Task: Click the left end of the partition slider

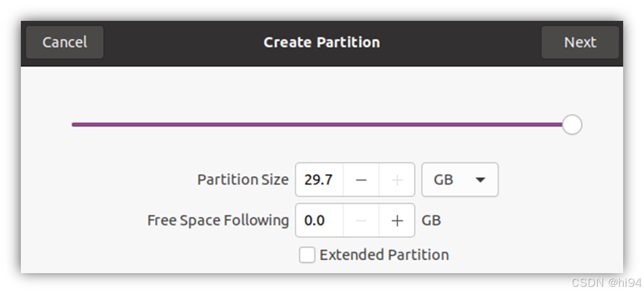Action: coord(74,125)
